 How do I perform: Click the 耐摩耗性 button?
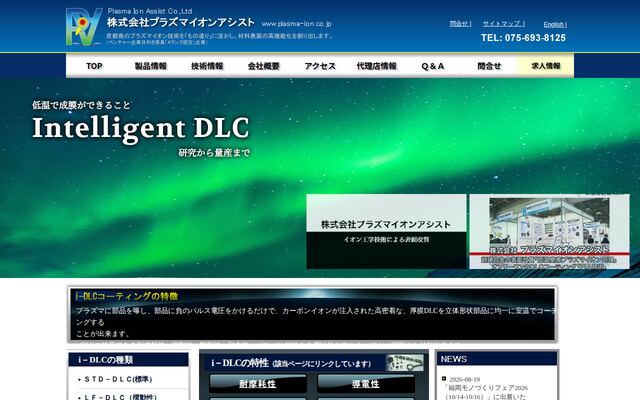point(258,384)
